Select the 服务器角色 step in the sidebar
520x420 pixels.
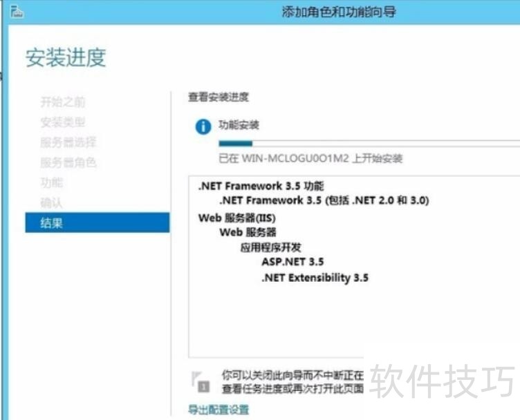pyautogui.click(x=68, y=162)
